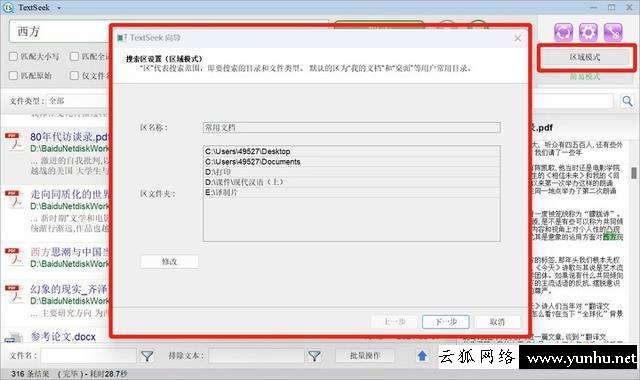The image size is (640, 380).
Task: Enable the 匹配大小写 checkbox
Action: click(x=13, y=56)
